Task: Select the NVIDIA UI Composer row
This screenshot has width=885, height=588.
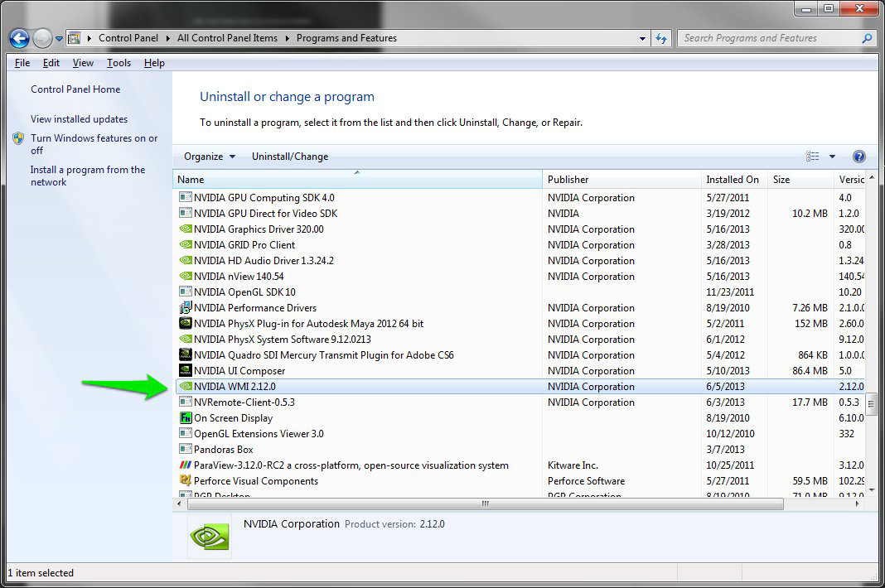Action: point(519,371)
